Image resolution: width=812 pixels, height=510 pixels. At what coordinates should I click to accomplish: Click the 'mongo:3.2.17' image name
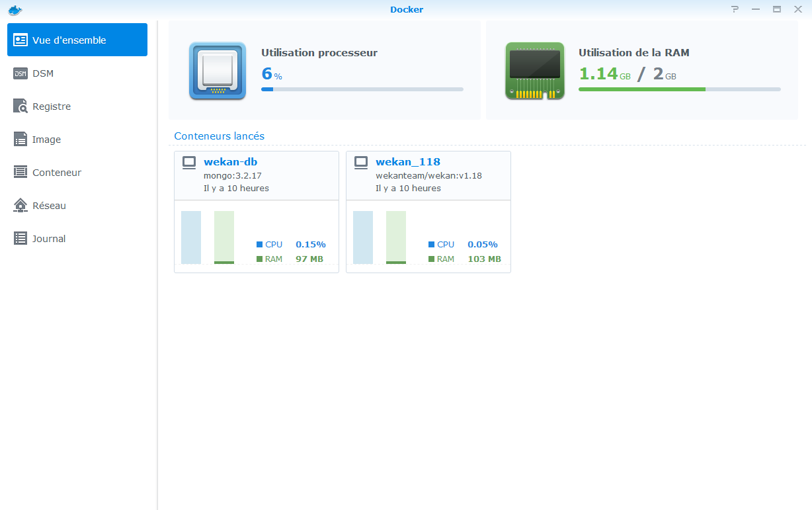pos(233,176)
